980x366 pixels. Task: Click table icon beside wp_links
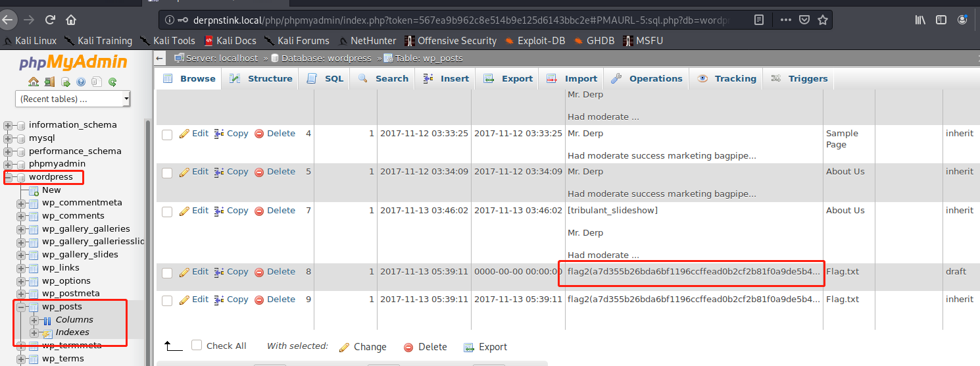coord(34,268)
